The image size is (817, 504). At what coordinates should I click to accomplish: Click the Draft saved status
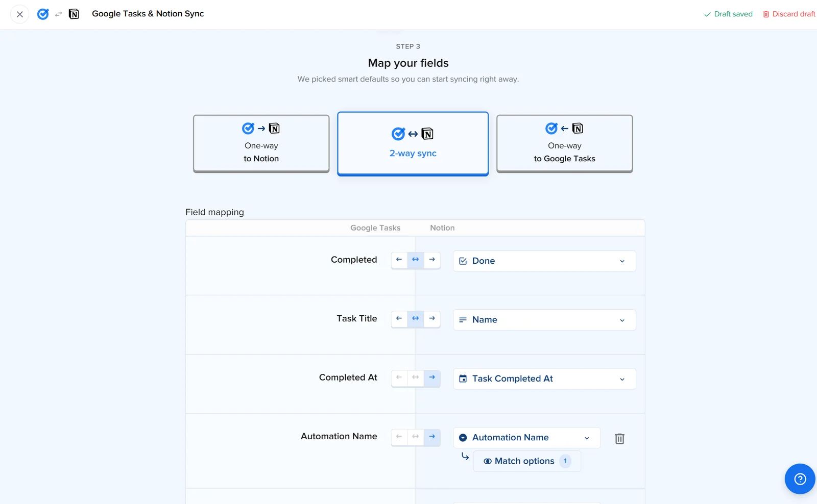point(728,14)
